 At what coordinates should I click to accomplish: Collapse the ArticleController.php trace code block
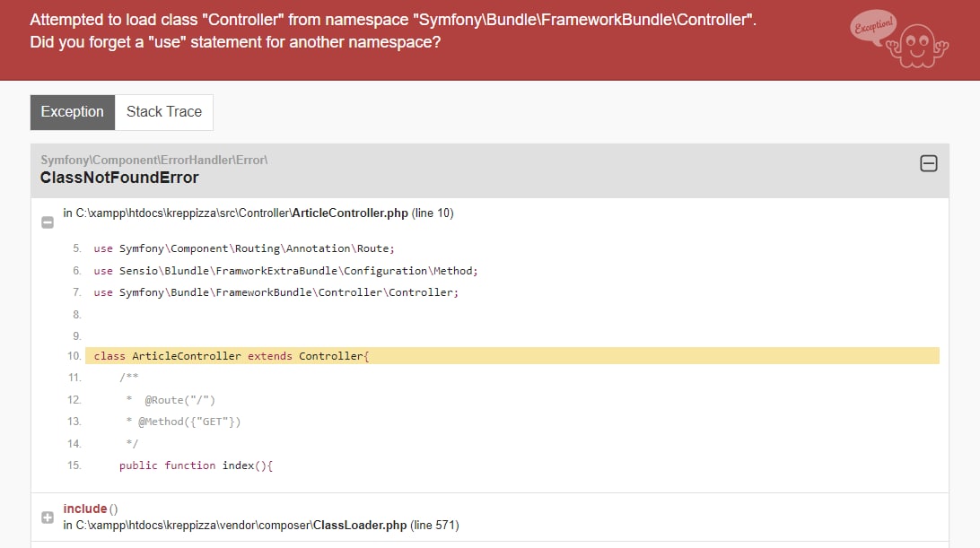48,222
